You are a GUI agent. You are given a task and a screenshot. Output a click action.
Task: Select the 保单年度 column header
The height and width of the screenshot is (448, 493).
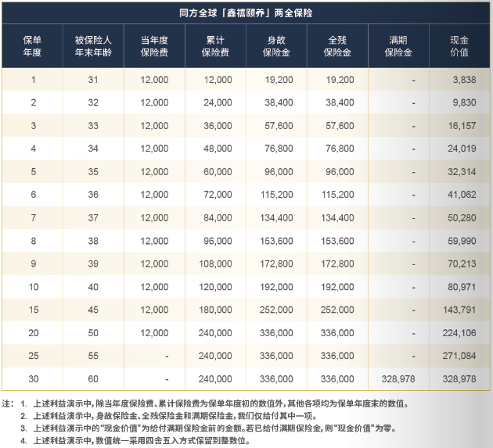tap(33, 46)
